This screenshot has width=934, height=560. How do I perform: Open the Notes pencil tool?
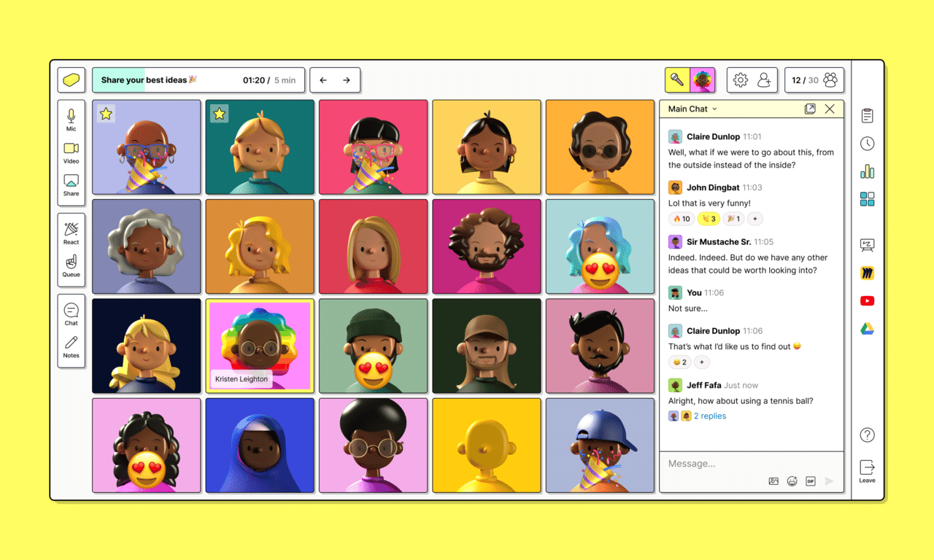coord(71,346)
